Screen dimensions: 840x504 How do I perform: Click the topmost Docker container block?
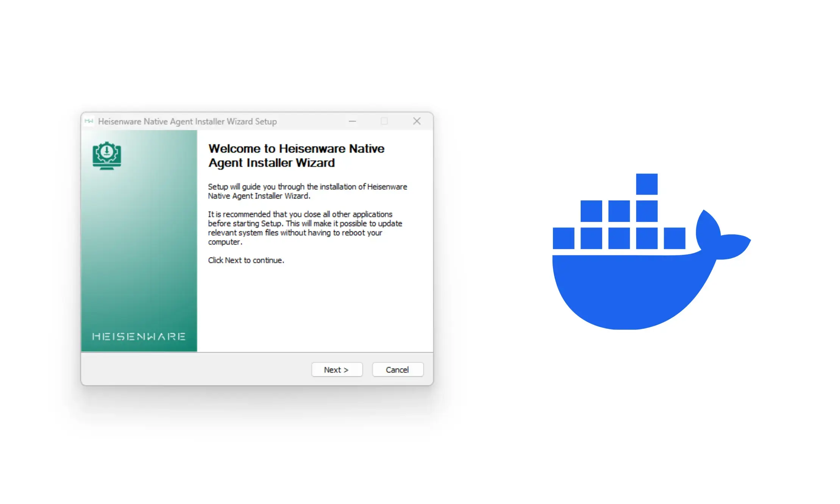[646, 184]
